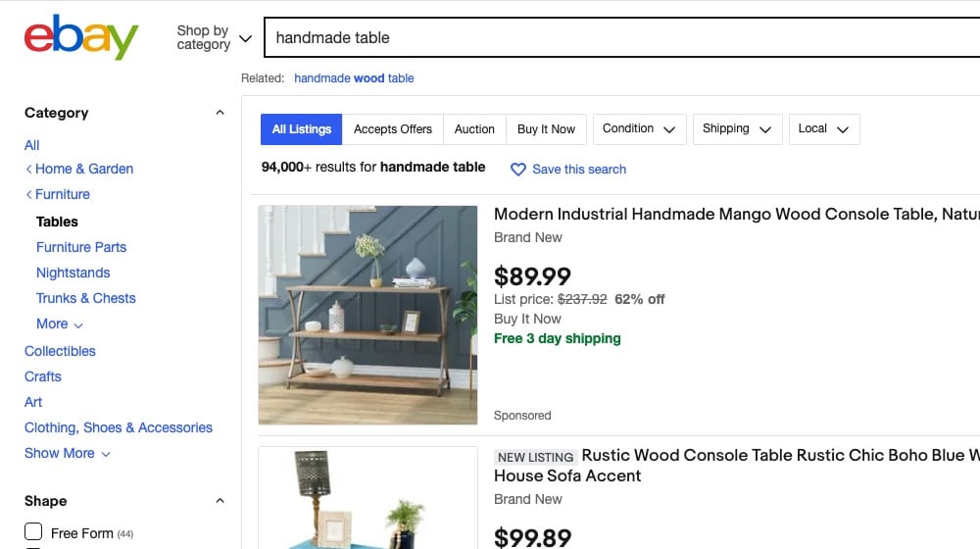This screenshot has width=980, height=549.
Task: Collapse the Category section
Action: point(220,113)
